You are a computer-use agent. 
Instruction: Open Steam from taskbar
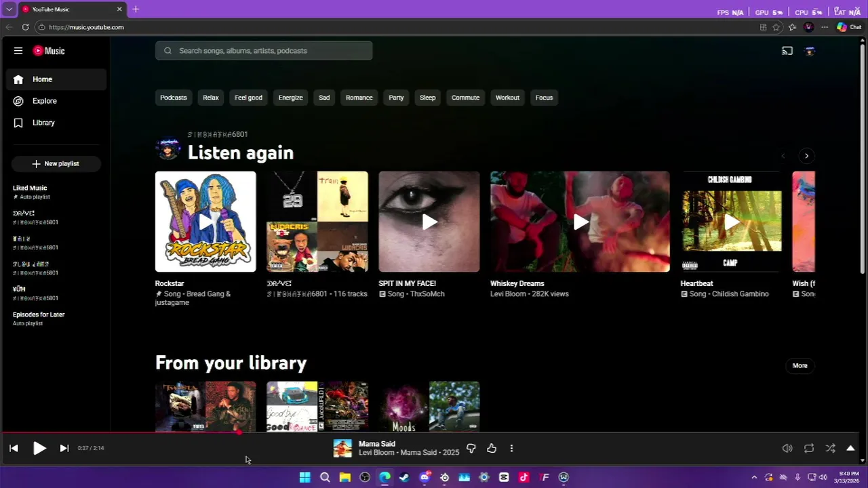(404, 477)
